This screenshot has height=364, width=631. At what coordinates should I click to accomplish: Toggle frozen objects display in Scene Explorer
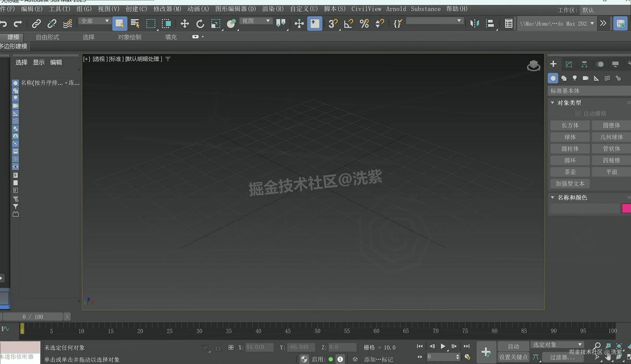16,159
